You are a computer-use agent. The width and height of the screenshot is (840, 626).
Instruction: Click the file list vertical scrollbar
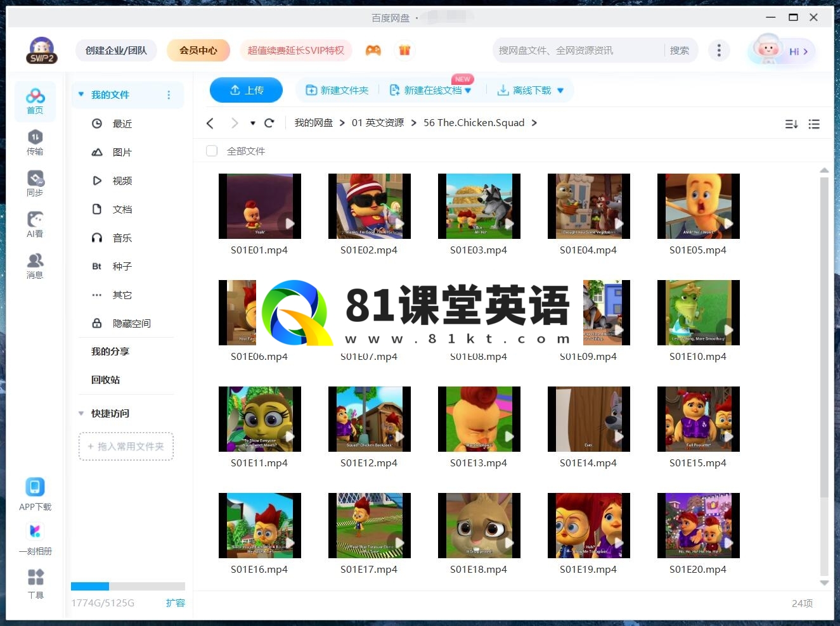point(824,337)
